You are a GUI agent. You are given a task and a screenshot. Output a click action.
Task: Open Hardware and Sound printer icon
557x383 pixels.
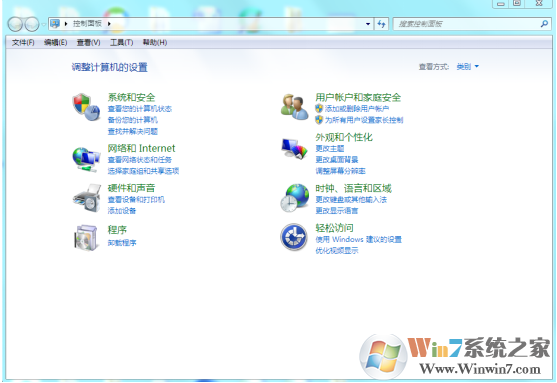coord(87,198)
